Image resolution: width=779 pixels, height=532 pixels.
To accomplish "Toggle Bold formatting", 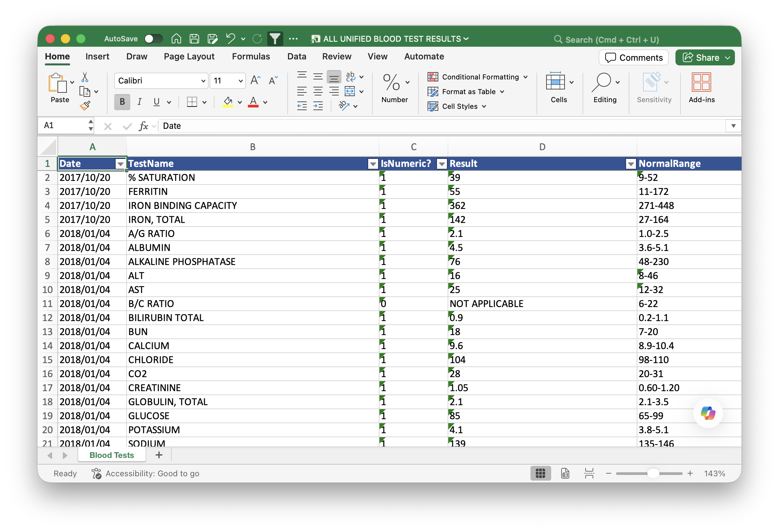I will pyautogui.click(x=122, y=102).
